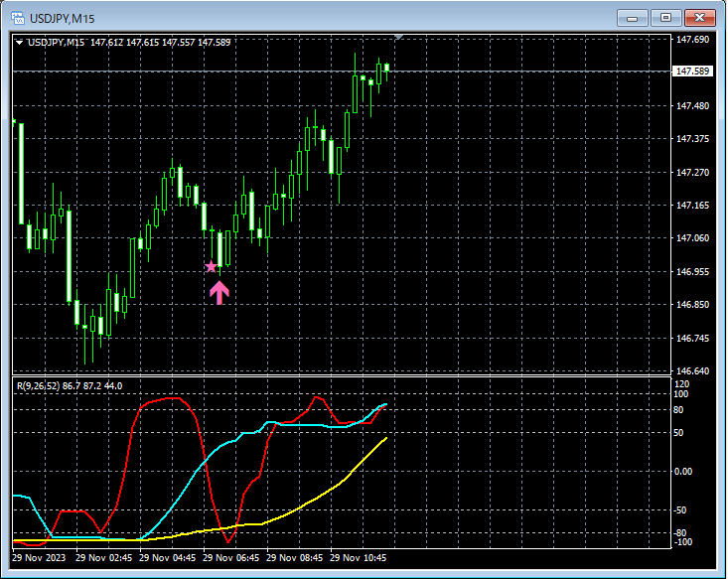Click price scale value 147.060
Screen dimensions: 728x579
[692, 237]
